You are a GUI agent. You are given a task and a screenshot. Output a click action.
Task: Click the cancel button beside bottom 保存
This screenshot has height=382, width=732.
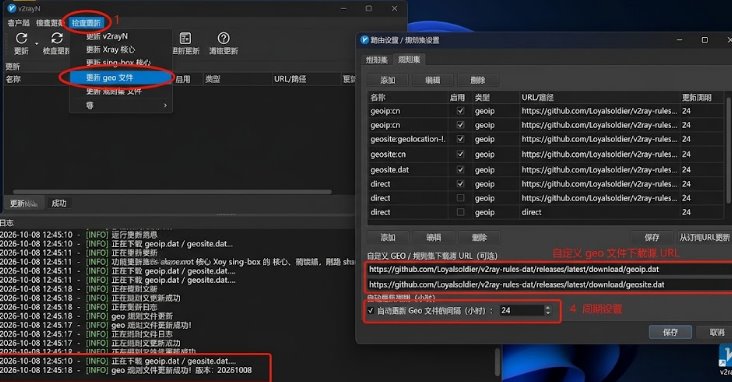717,332
